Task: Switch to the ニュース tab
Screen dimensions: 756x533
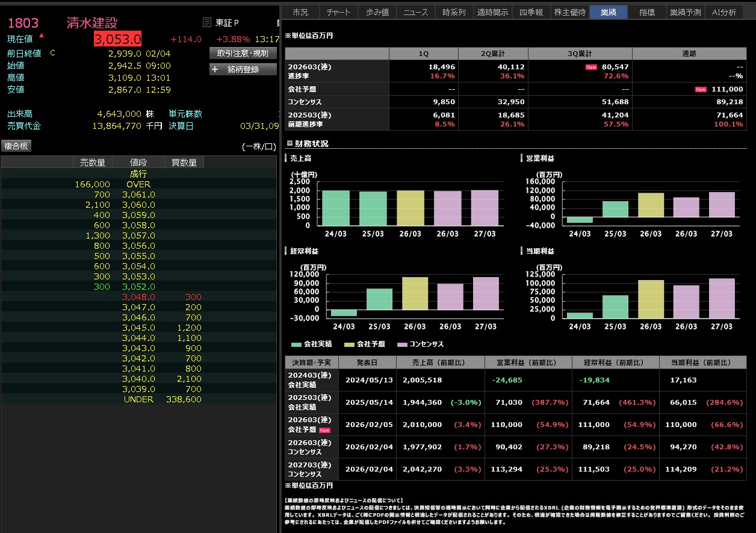Action: (x=415, y=12)
